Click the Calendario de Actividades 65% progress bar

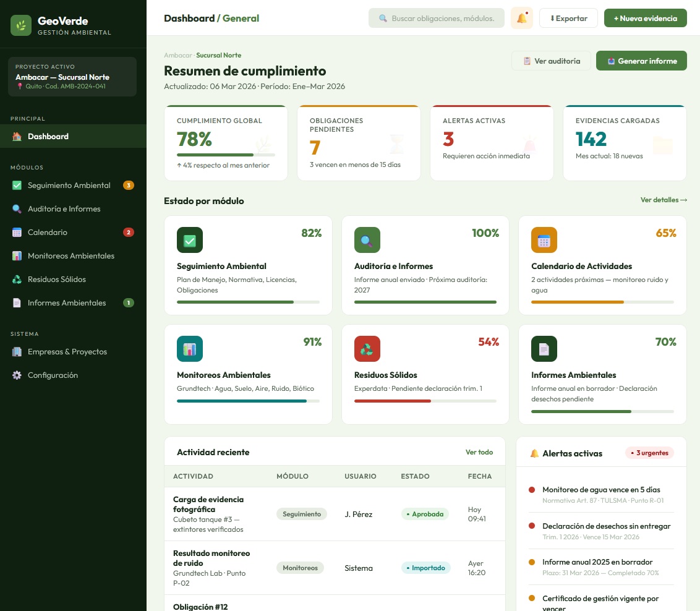602,302
